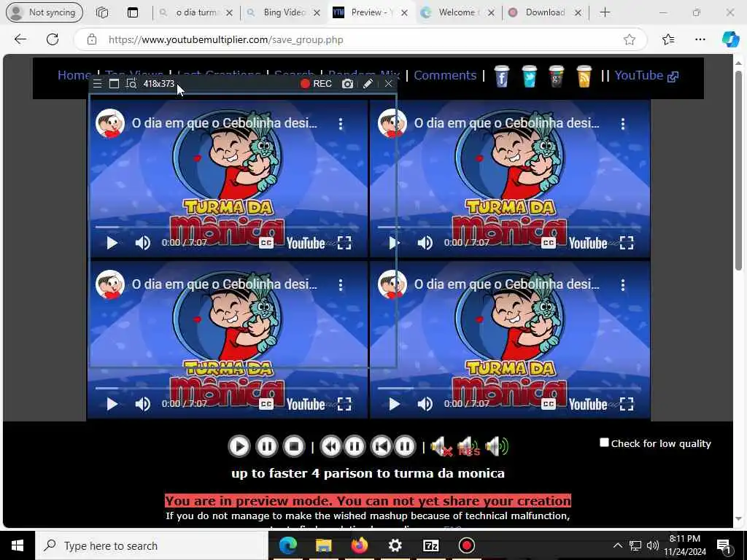Click the Facebook cup share icon

click(x=501, y=76)
